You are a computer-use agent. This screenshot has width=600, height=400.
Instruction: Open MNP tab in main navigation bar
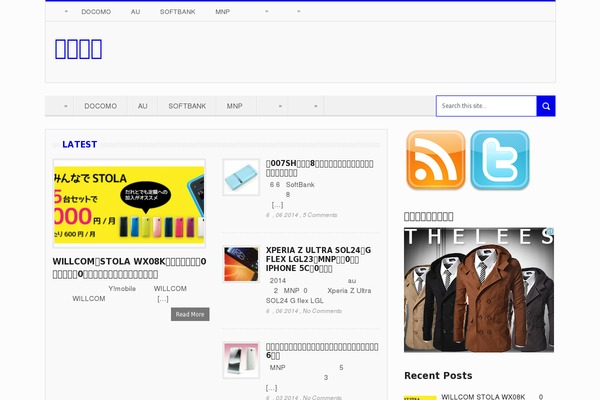click(x=235, y=106)
